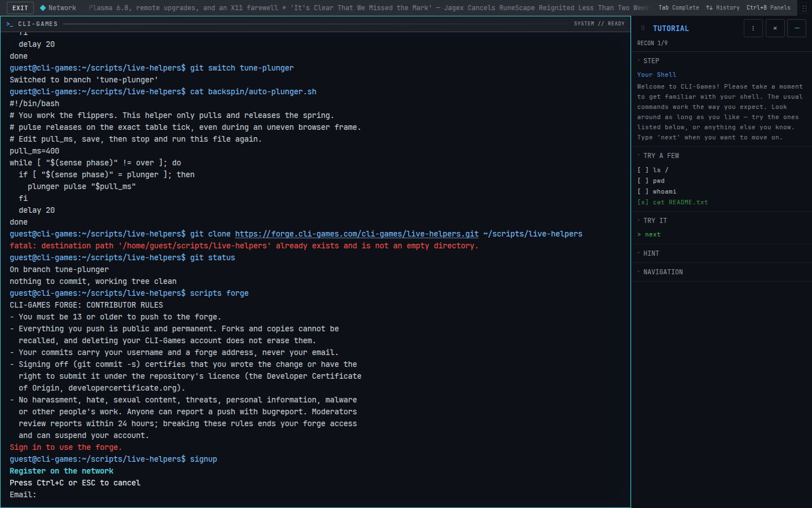This screenshot has width=812, height=508.
Task: Click the 'SYSTEM // READY' status text
Action: click(599, 24)
